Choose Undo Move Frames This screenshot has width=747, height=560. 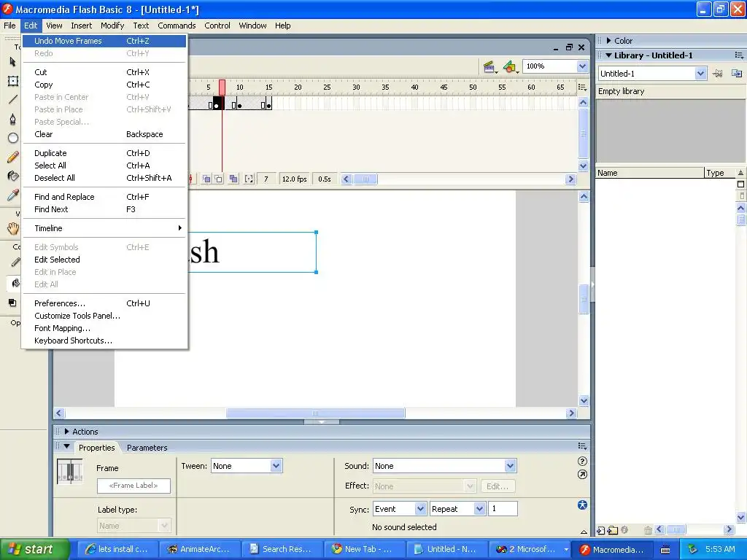click(x=104, y=41)
